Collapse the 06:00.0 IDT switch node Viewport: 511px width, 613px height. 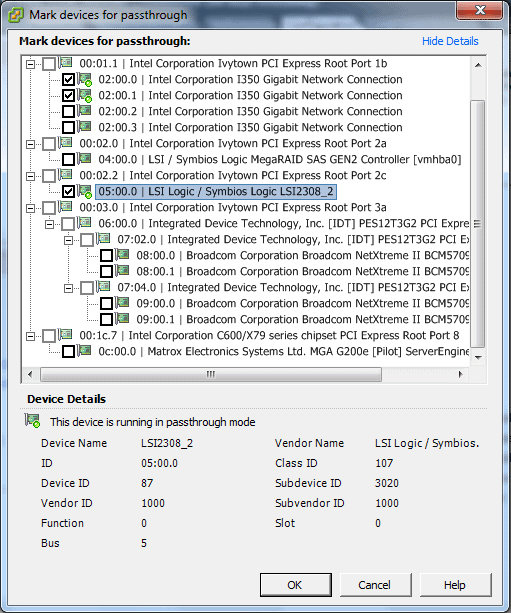click(x=49, y=224)
